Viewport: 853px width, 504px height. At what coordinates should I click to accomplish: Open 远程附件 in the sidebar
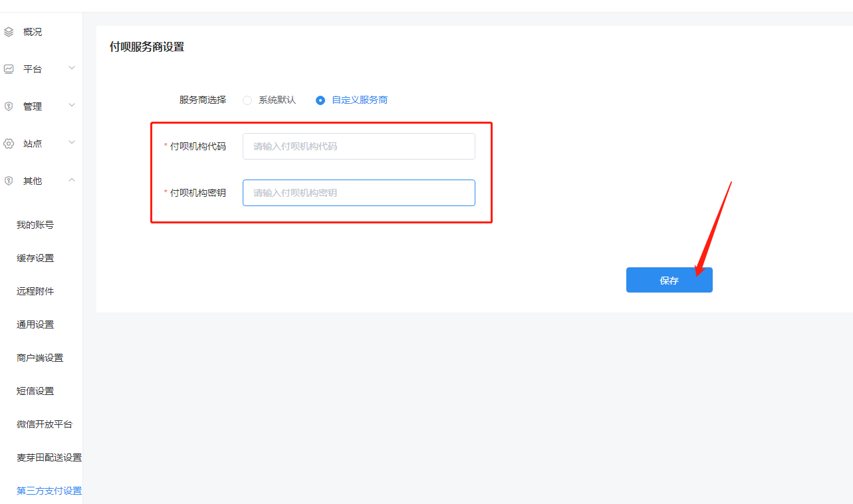[x=35, y=291]
